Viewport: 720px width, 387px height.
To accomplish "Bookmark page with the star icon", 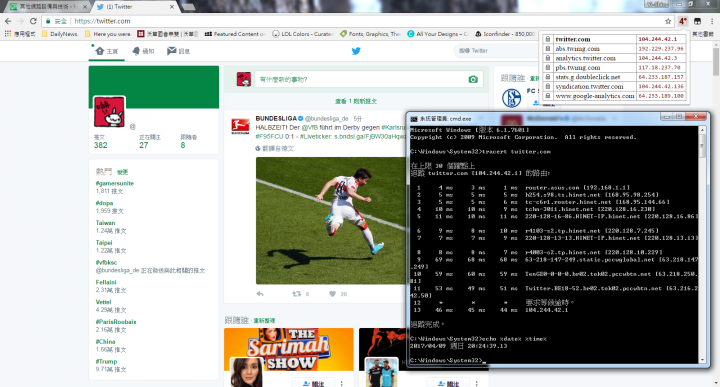I will coord(668,21).
